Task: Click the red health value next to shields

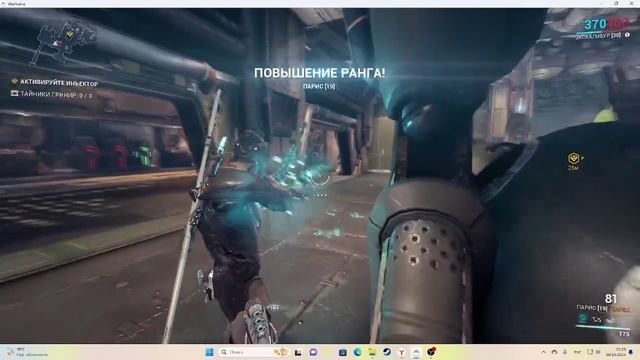Action: point(618,24)
